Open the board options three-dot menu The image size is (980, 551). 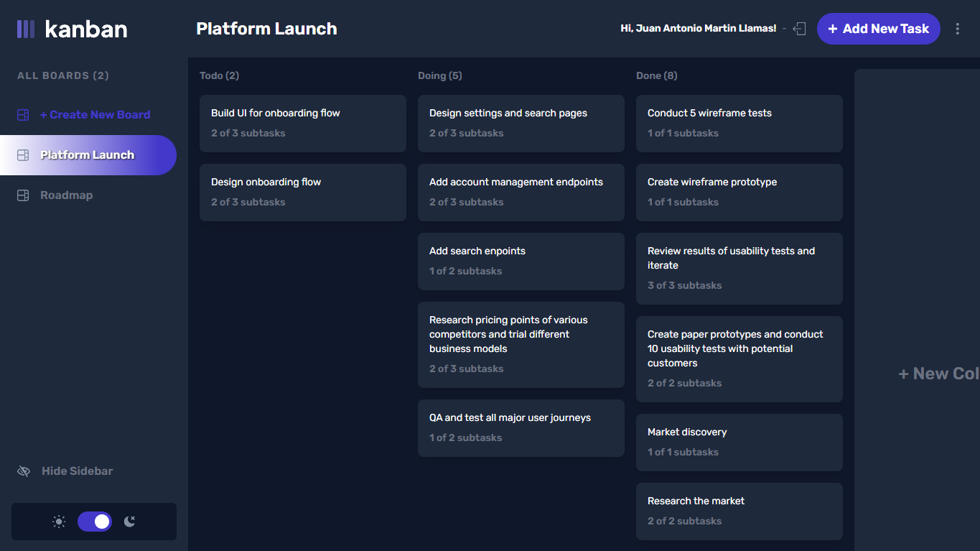tap(958, 29)
